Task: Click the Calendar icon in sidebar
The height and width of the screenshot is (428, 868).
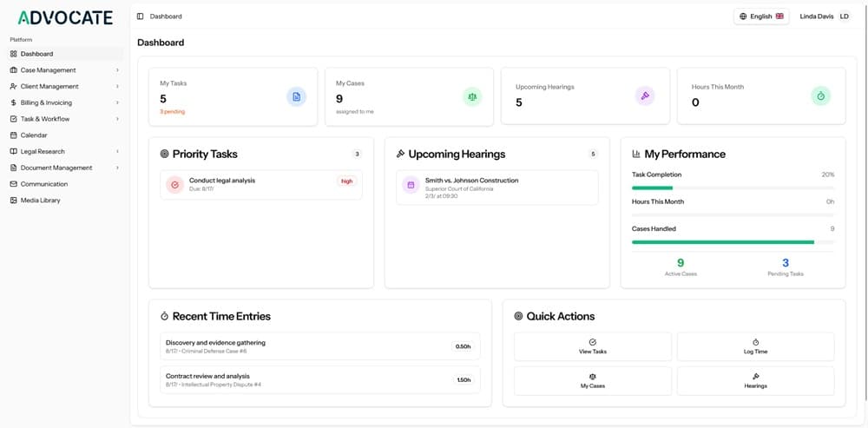Action: click(x=13, y=135)
